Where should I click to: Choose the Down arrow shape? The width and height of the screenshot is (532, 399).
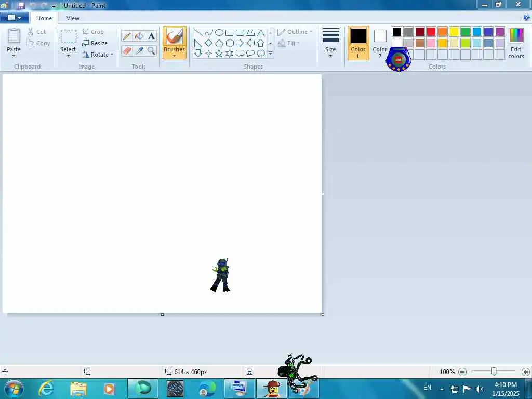click(x=198, y=54)
